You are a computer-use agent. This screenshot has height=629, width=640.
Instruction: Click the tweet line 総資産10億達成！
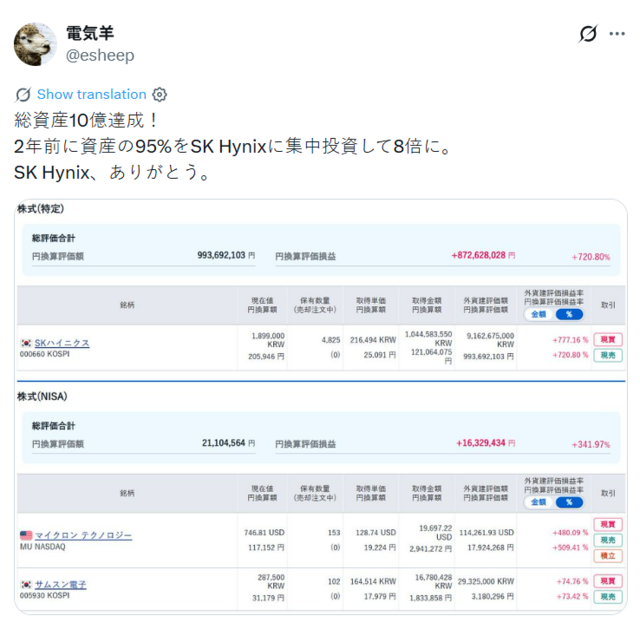[x=87, y=120]
